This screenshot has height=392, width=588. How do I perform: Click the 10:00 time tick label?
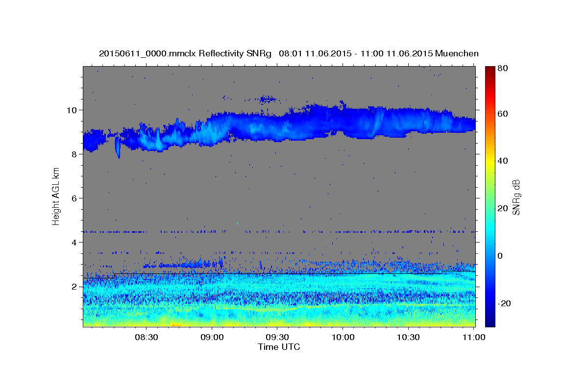coord(343,337)
